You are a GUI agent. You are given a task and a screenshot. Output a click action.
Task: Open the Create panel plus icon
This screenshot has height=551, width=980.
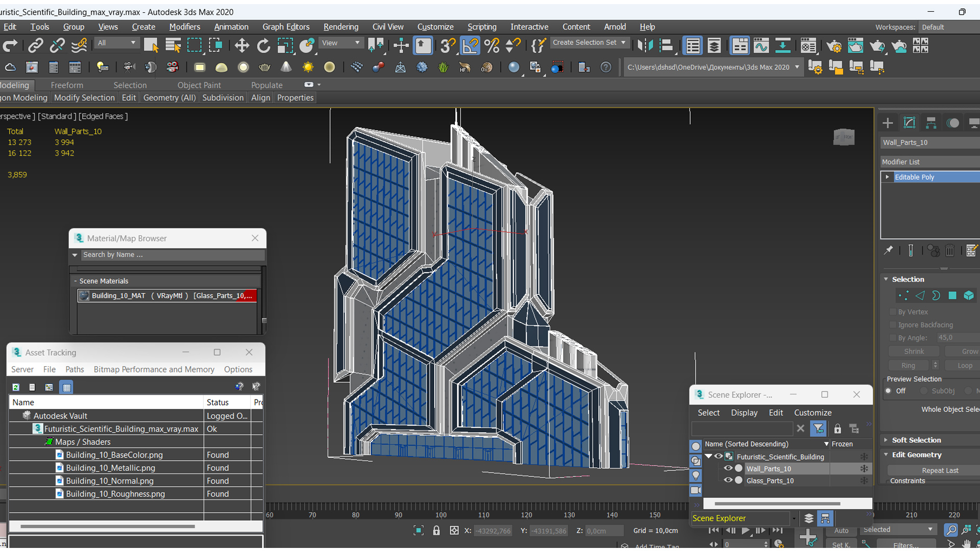coord(888,122)
